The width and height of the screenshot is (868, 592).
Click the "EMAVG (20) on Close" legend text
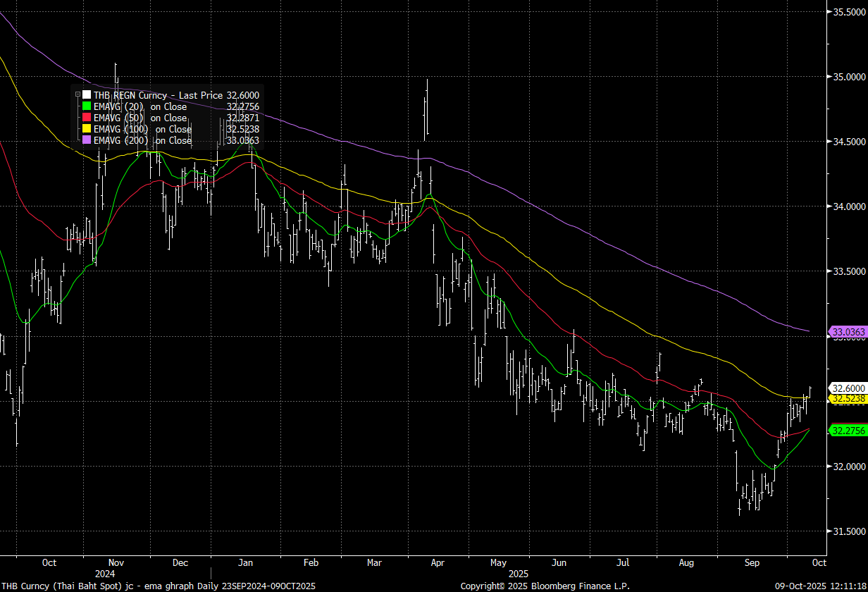pos(140,106)
